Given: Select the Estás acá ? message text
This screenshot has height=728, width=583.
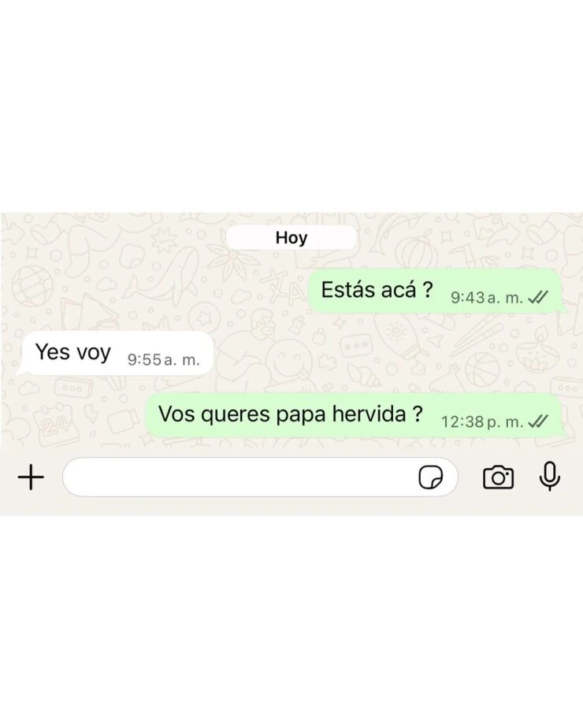Looking at the screenshot, I should 377,290.
